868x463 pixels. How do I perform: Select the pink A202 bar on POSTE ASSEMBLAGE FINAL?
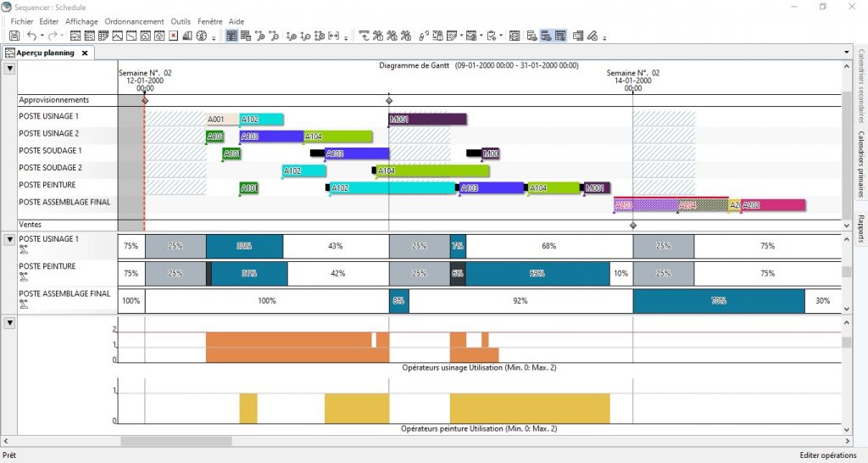click(x=773, y=205)
